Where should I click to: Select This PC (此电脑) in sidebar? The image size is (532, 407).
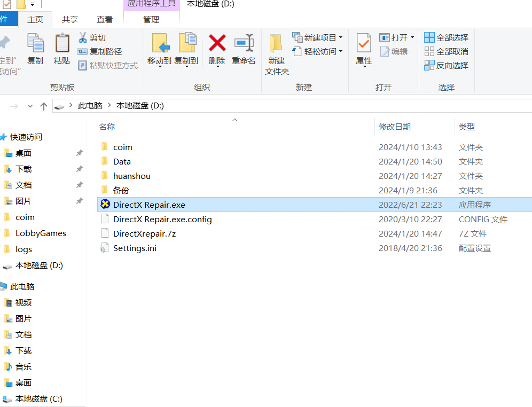(x=18, y=287)
